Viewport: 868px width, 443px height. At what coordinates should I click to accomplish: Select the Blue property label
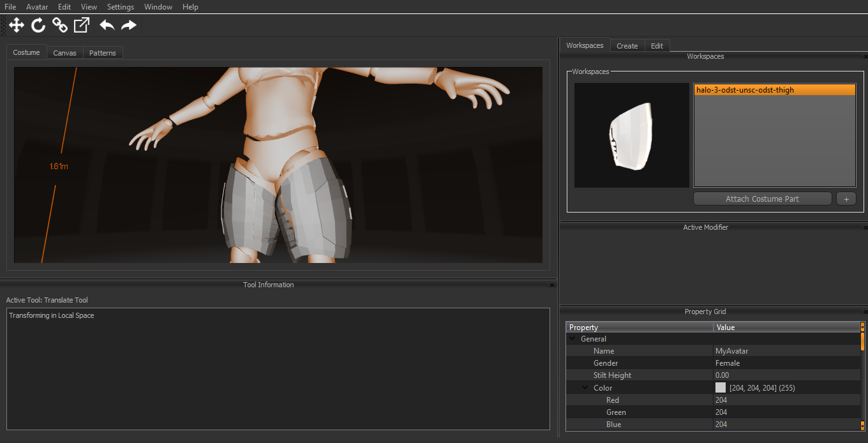tap(613, 424)
